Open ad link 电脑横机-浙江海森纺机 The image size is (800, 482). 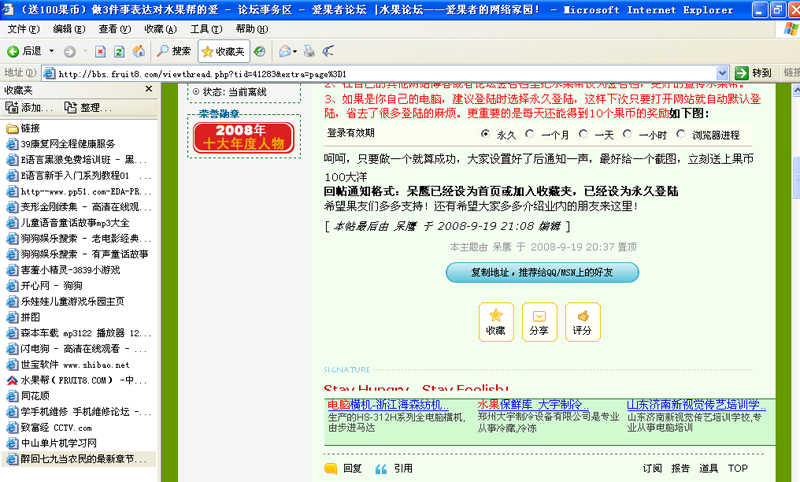(388, 405)
